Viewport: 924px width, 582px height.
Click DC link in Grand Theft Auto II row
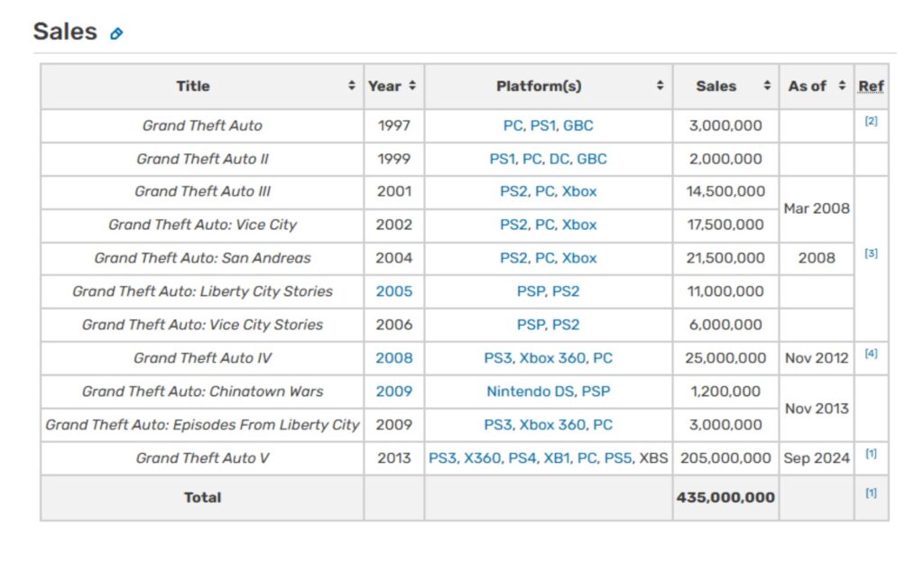559,159
